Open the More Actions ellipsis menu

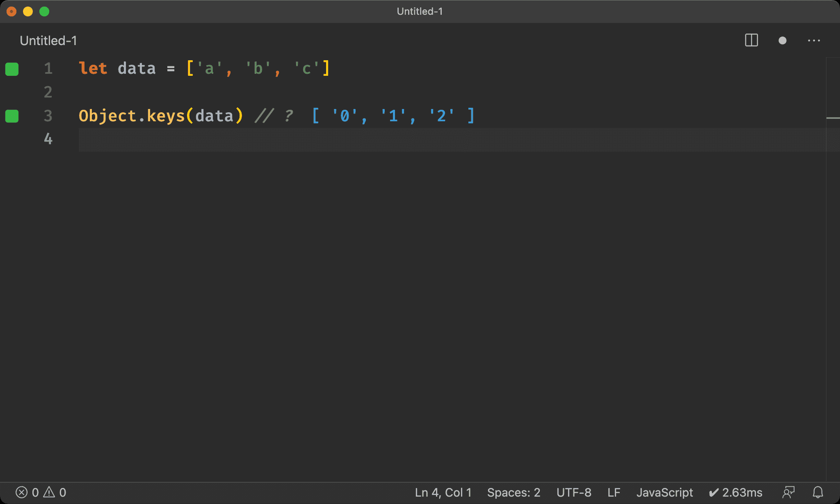coord(814,41)
